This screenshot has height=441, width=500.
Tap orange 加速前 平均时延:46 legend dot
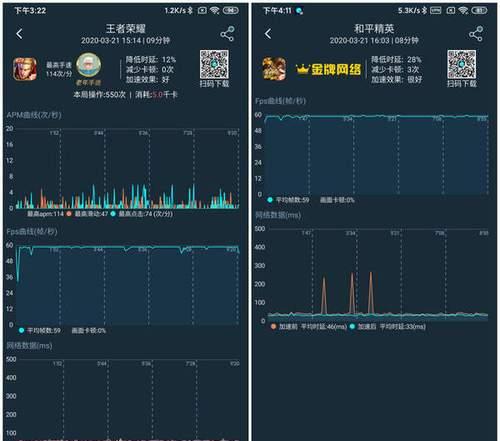point(274,326)
